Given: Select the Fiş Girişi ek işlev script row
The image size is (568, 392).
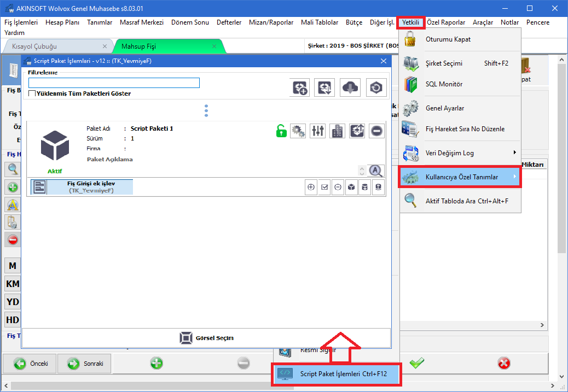Looking at the screenshot, I should pyautogui.click(x=82, y=187).
